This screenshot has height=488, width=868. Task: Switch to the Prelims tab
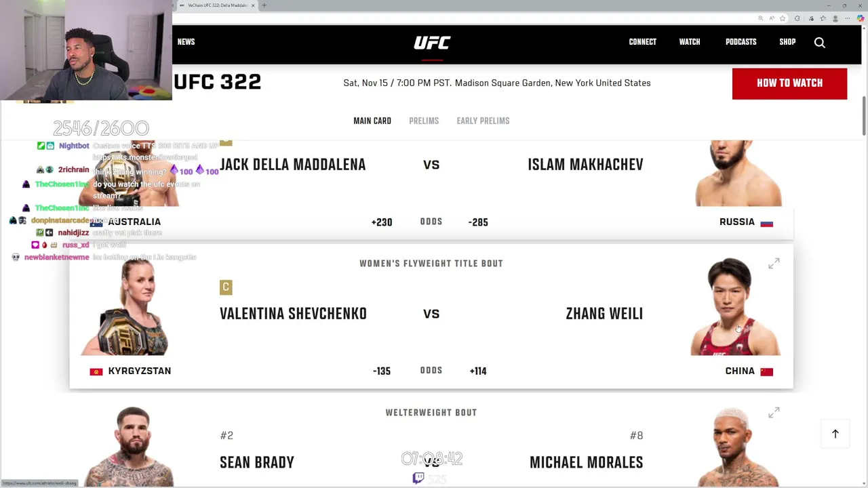coord(424,121)
